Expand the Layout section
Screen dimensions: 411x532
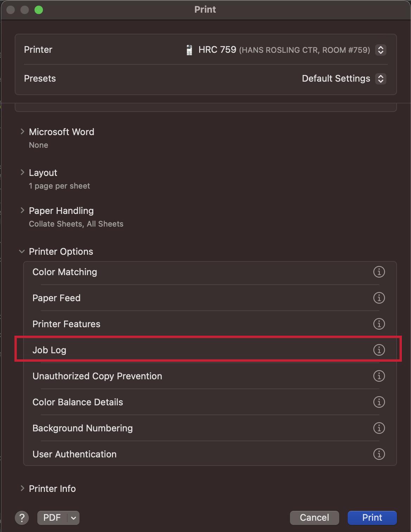[23, 172]
